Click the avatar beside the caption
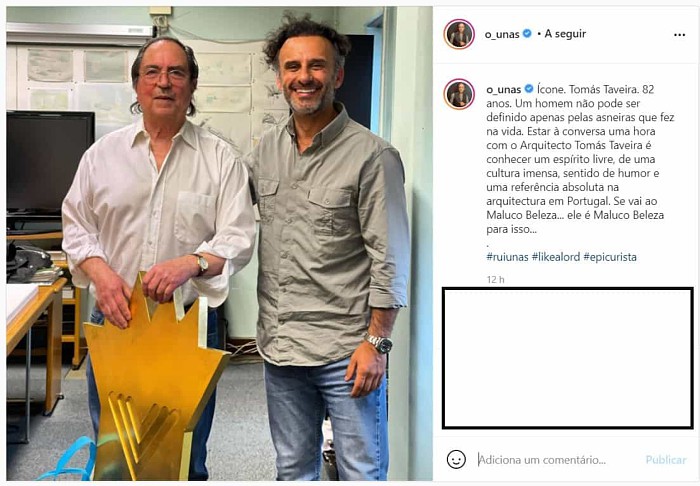The image size is (700, 486). click(459, 94)
